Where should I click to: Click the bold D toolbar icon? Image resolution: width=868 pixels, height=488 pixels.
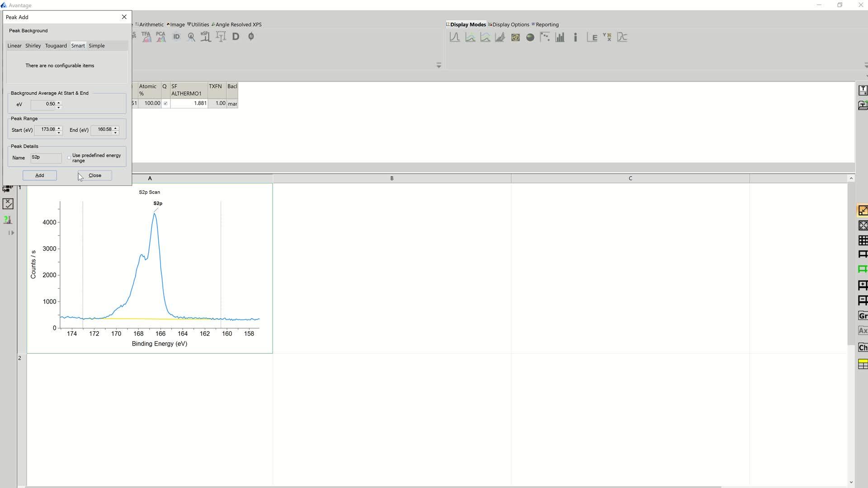point(236,37)
